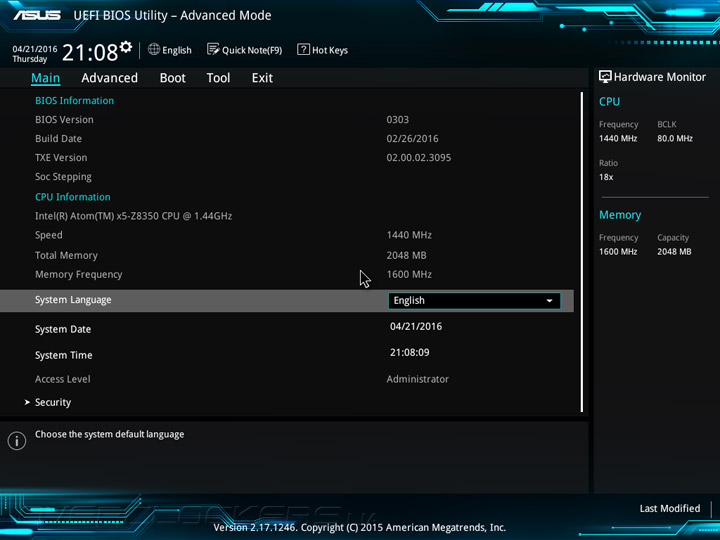The image size is (720, 540).
Task: Click the Security arrow marker
Action: [27, 402]
